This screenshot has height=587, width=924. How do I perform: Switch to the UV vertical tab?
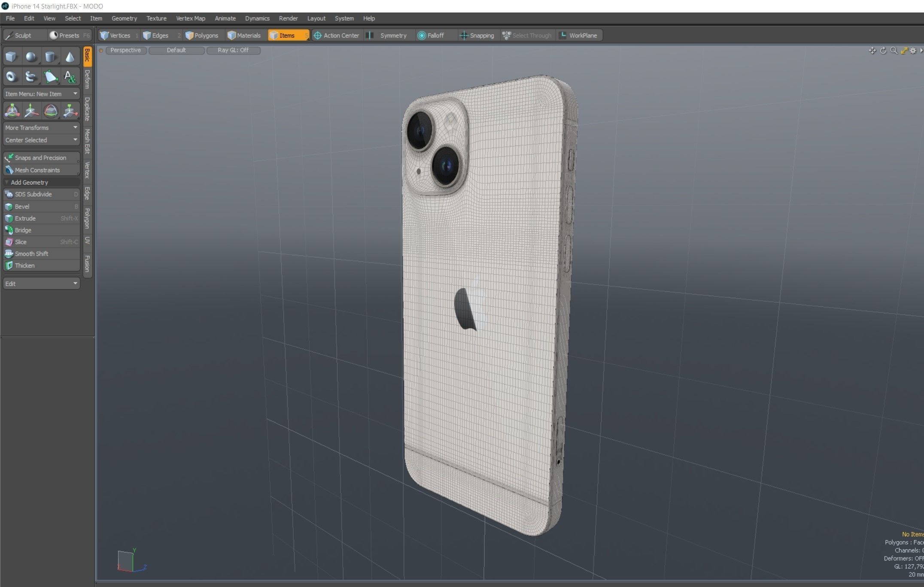pyautogui.click(x=88, y=240)
